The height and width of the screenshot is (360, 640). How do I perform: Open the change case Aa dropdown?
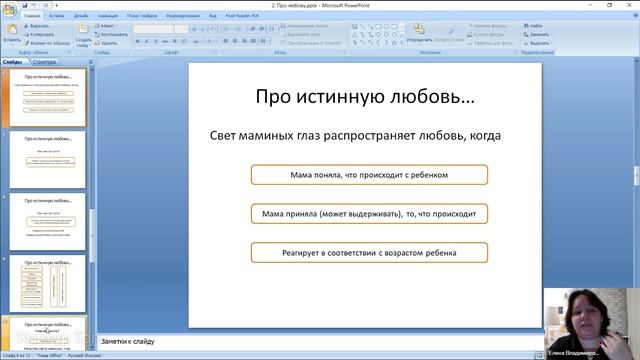point(197,41)
